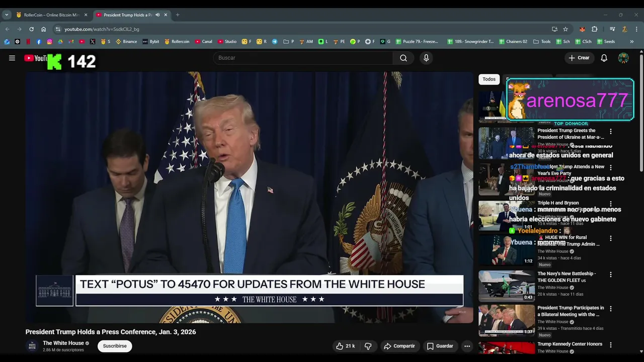Mute the tab via its speaker icon
The height and width of the screenshot is (362, 644).
(x=157, y=15)
